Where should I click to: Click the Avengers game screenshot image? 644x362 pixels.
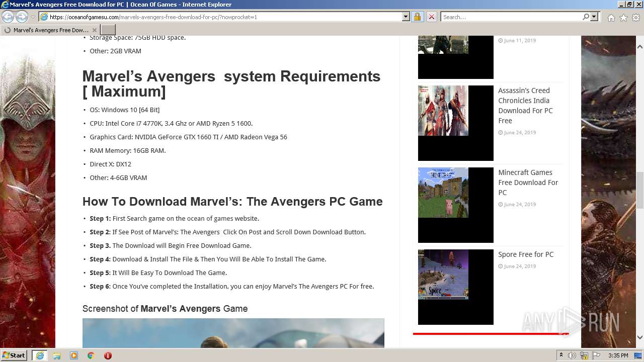coord(233,333)
